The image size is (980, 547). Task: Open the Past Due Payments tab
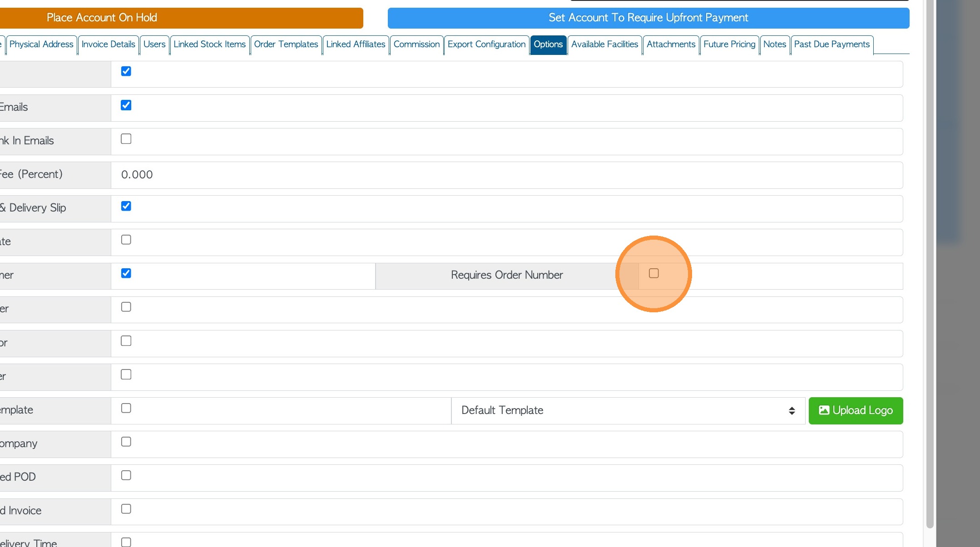[x=832, y=44]
